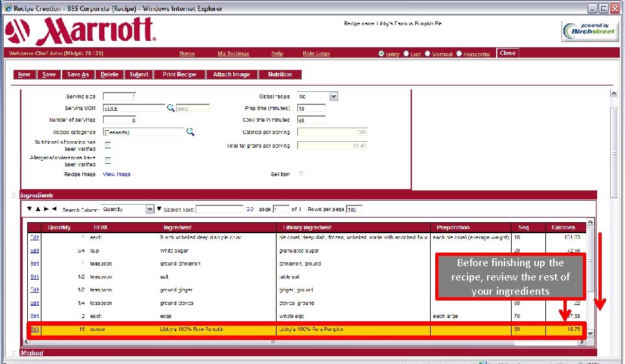Screen dimensions: 625x364
Task: Click the sort down triangle icon in Ingredients
Action: click(29, 209)
